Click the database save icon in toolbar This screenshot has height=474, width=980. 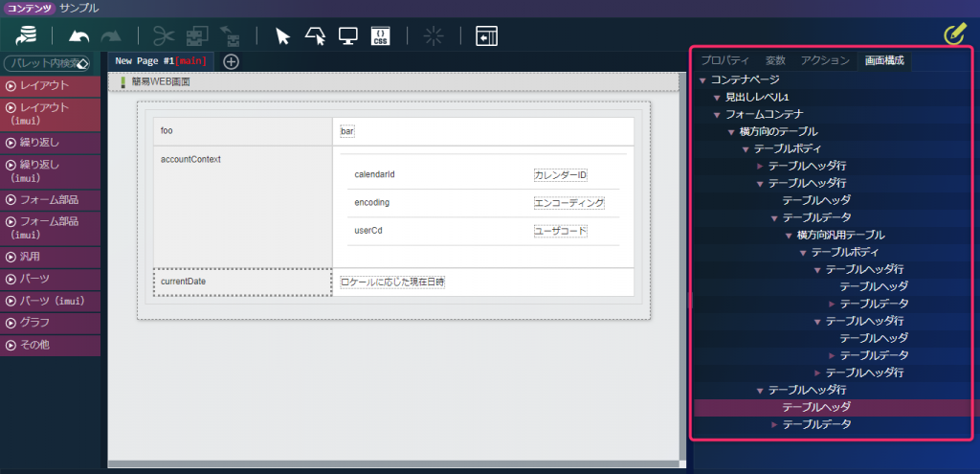[x=26, y=35]
